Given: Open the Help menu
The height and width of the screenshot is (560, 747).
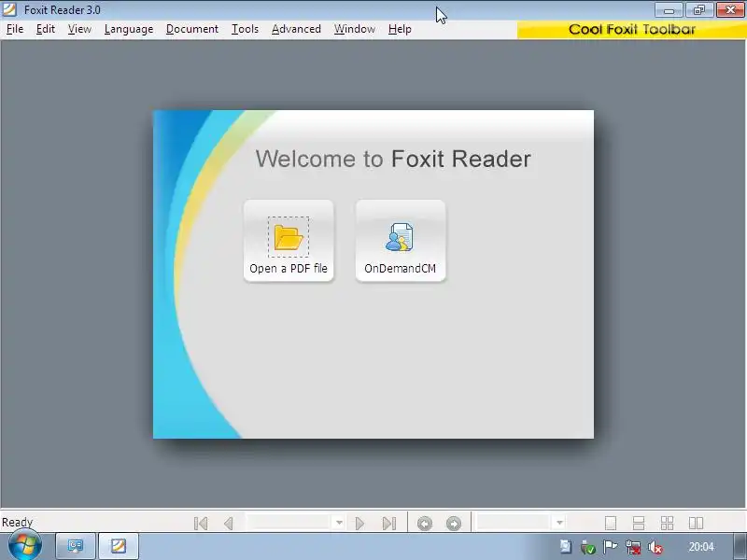Looking at the screenshot, I should (x=400, y=29).
